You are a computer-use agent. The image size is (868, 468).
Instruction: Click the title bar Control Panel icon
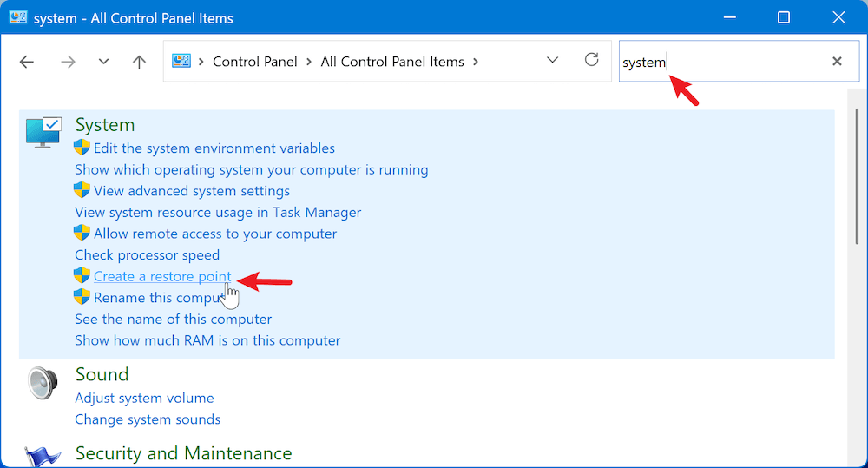click(17, 17)
